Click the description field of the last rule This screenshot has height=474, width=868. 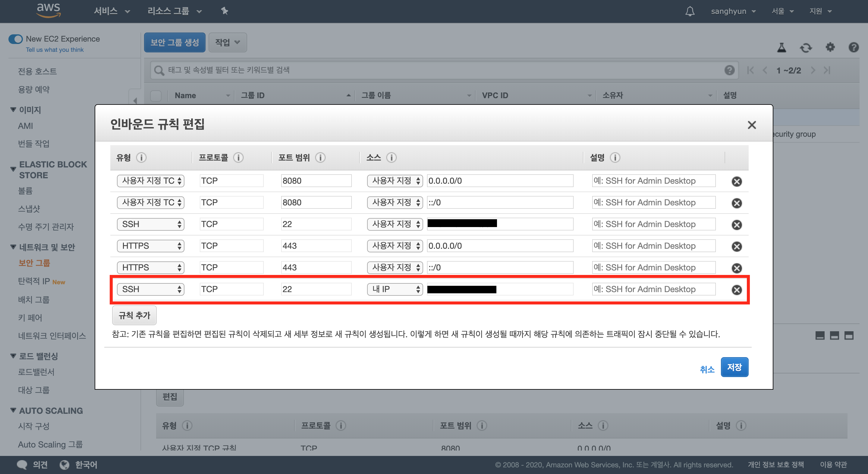pyautogui.click(x=653, y=289)
